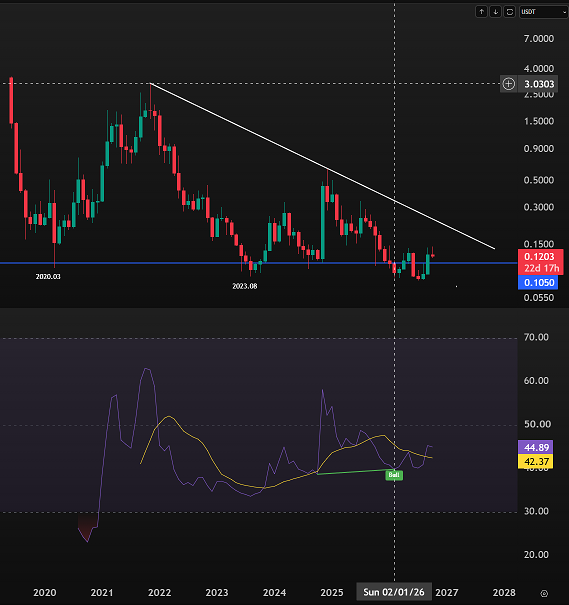Click the green Bull divergence label
The width and height of the screenshot is (569, 605).
[x=394, y=475]
